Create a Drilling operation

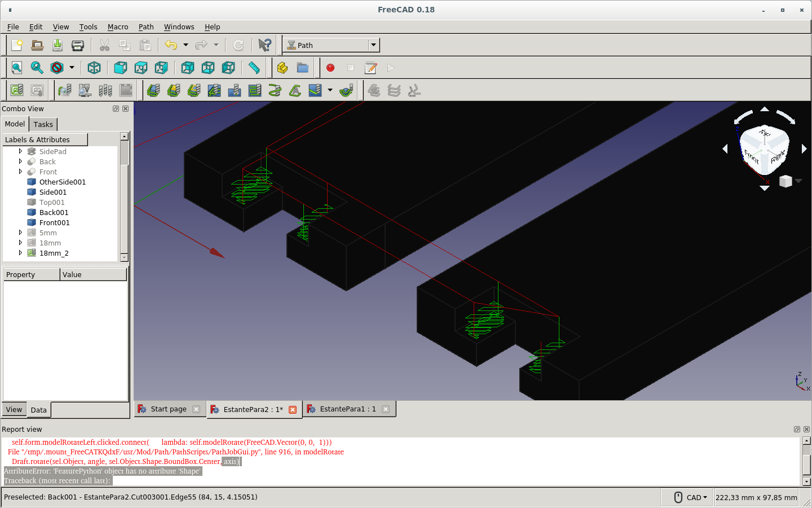[235, 90]
